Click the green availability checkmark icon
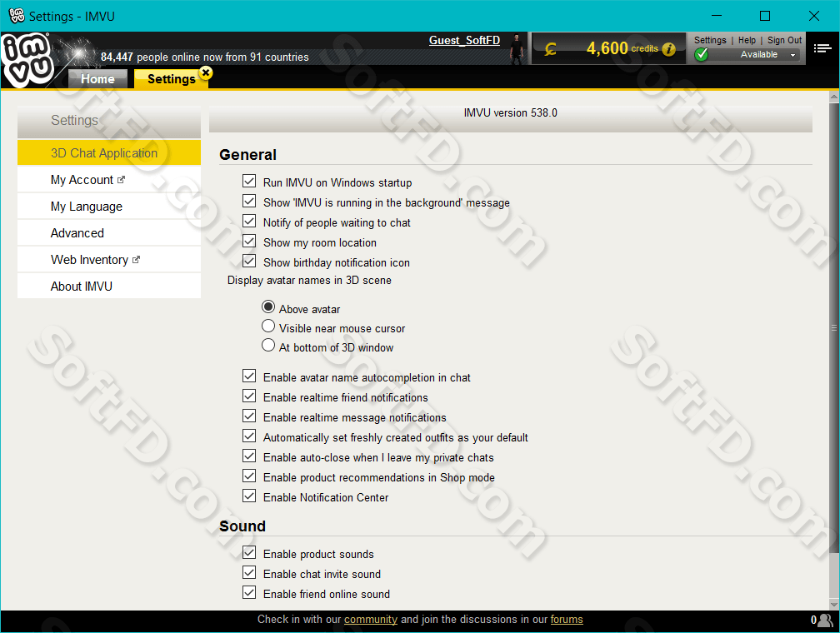 [x=702, y=54]
